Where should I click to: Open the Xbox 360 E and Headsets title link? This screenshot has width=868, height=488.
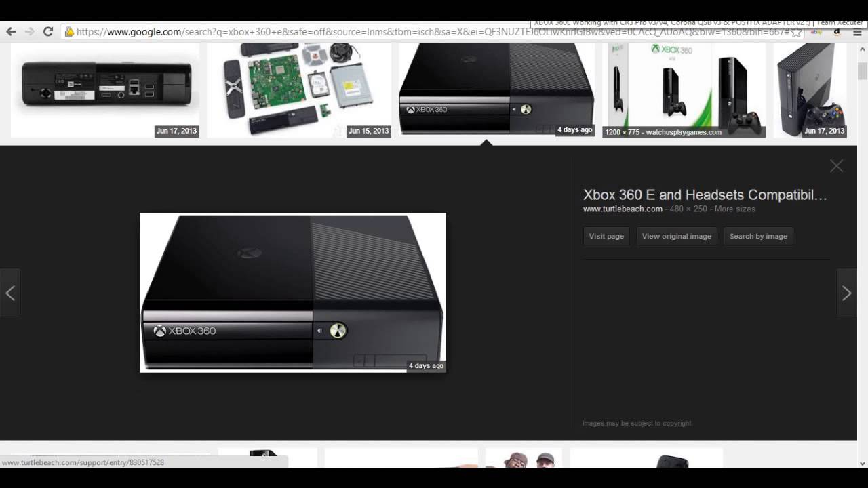coord(705,195)
